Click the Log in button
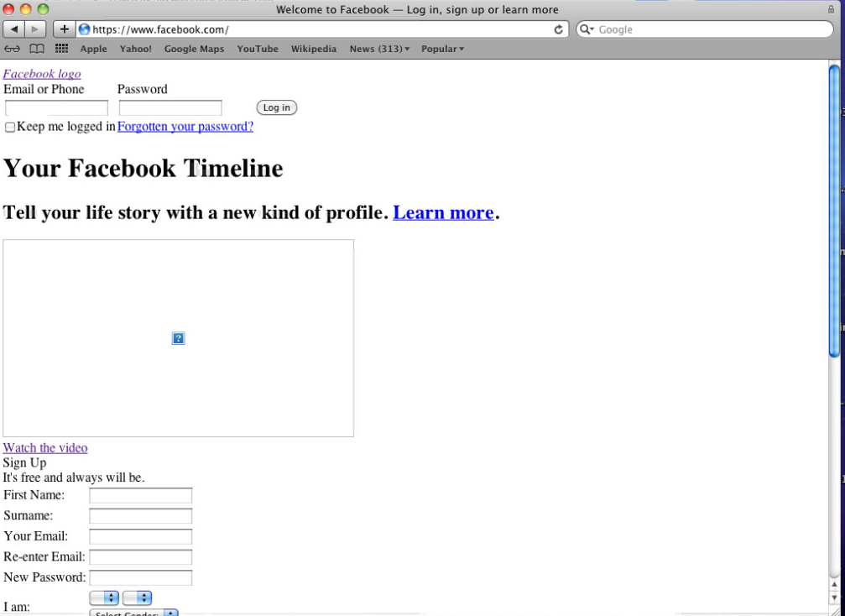 [x=276, y=107]
